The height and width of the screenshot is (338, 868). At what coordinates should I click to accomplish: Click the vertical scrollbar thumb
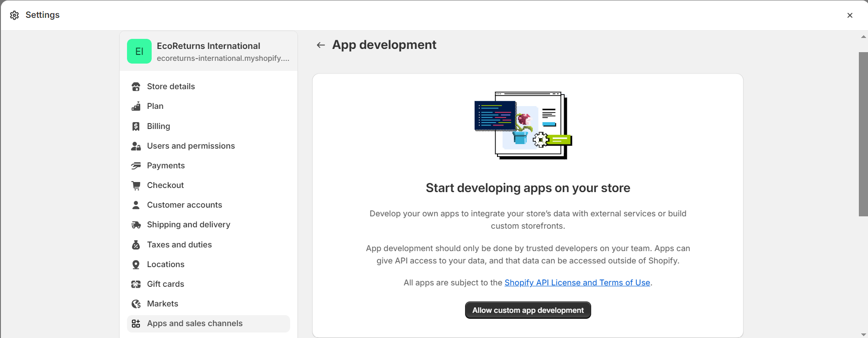[x=863, y=134]
